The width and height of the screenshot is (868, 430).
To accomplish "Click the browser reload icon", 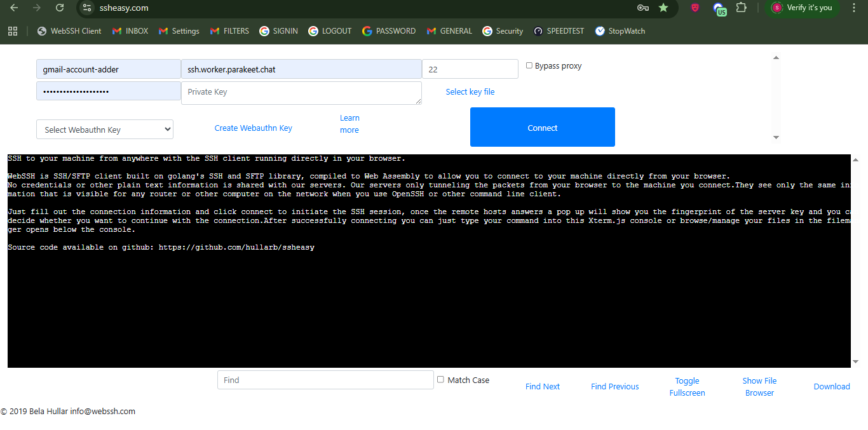I will (60, 8).
